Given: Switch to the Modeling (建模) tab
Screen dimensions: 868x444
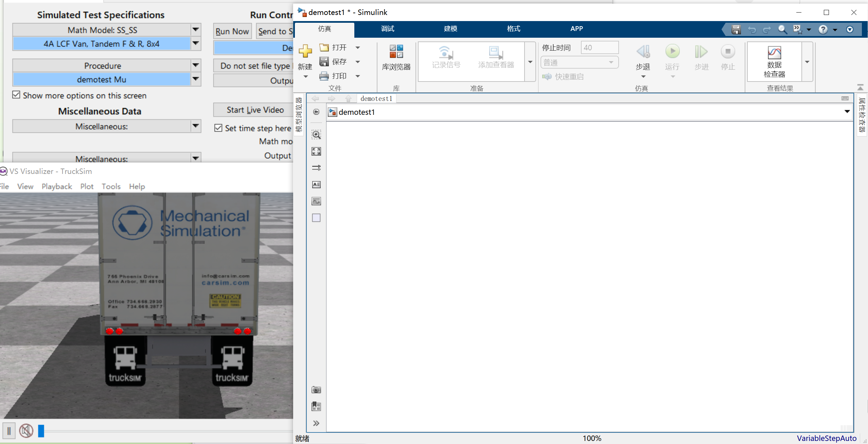Looking at the screenshot, I should [450, 29].
